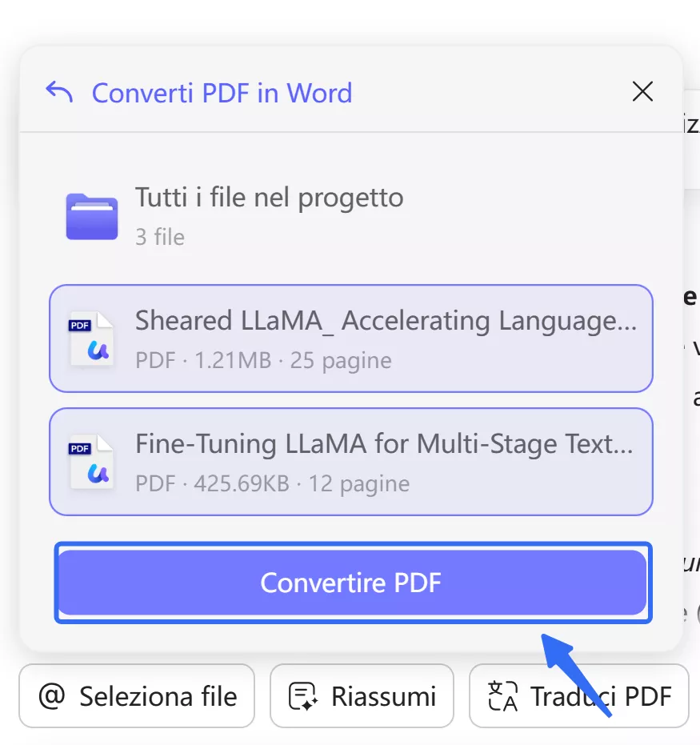Click the 3 file count label
The width and height of the screenshot is (700, 745).
click(160, 237)
